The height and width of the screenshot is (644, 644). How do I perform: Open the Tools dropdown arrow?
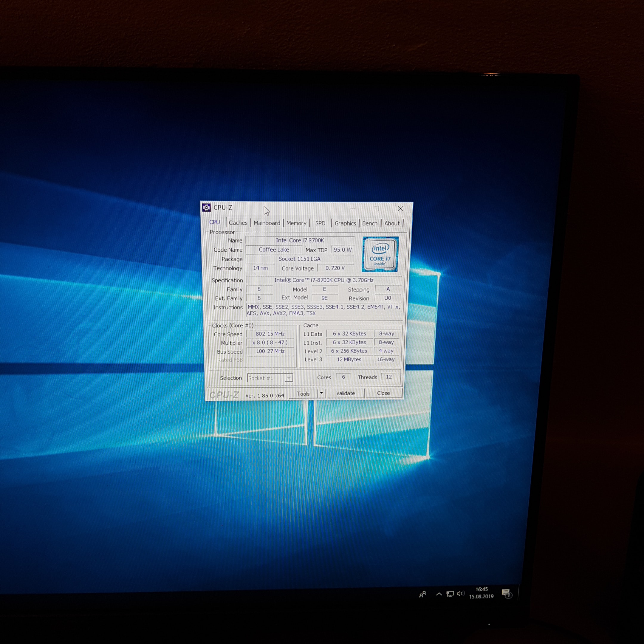point(321,393)
